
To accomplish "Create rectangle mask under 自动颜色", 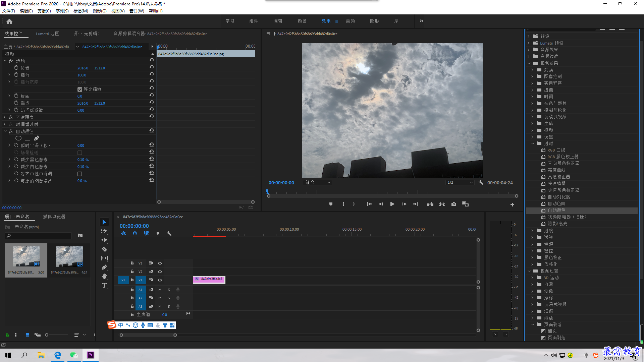I will pyautogui.click(x=28, y=138).
